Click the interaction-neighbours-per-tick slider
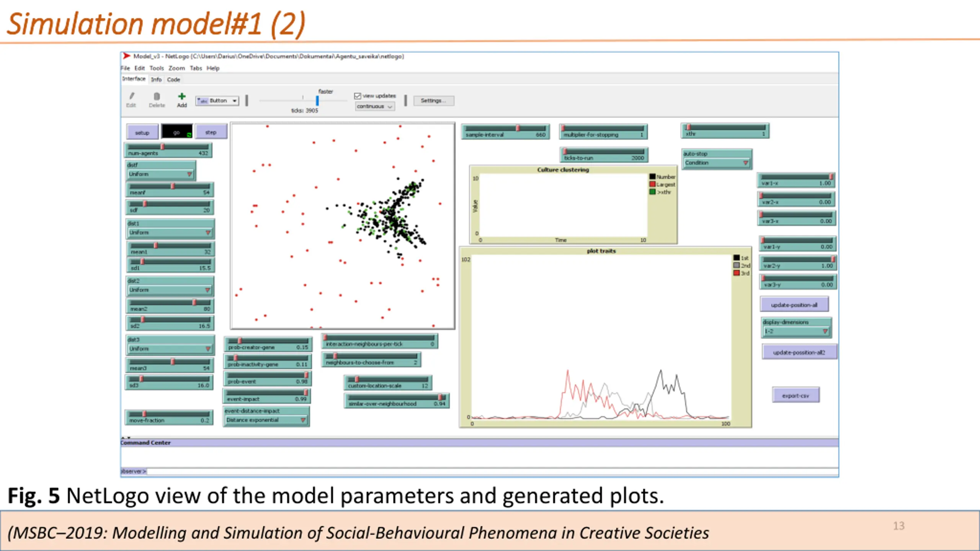Image resolution: width=980 pixels, height=551 pixels. pyautogui.click(x=380, y=341)
